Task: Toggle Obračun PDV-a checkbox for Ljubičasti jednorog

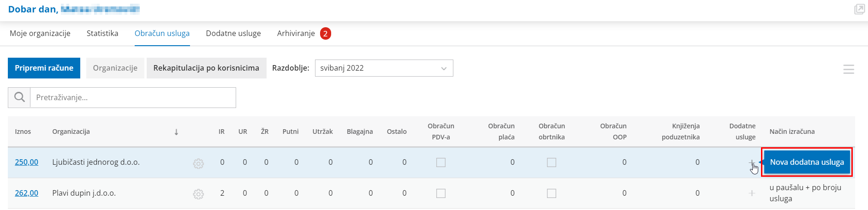Action: click(x=441, y=162)
